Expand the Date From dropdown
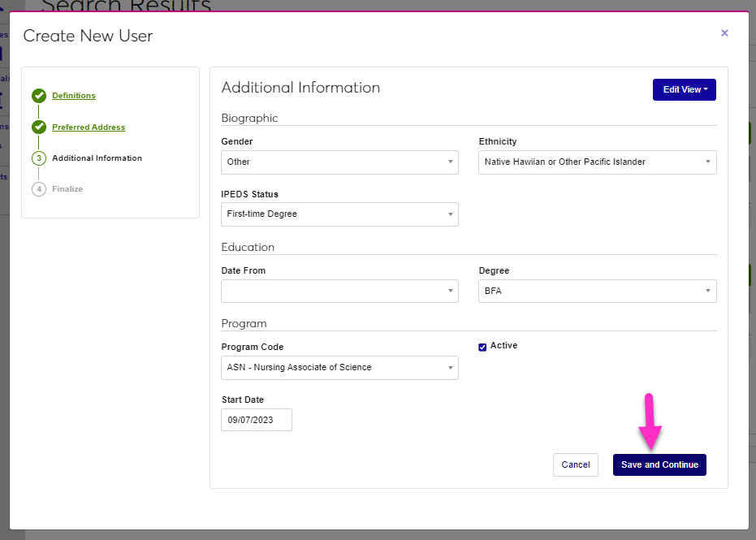Screen dimensions: 756x540 (x=339, y=291)
